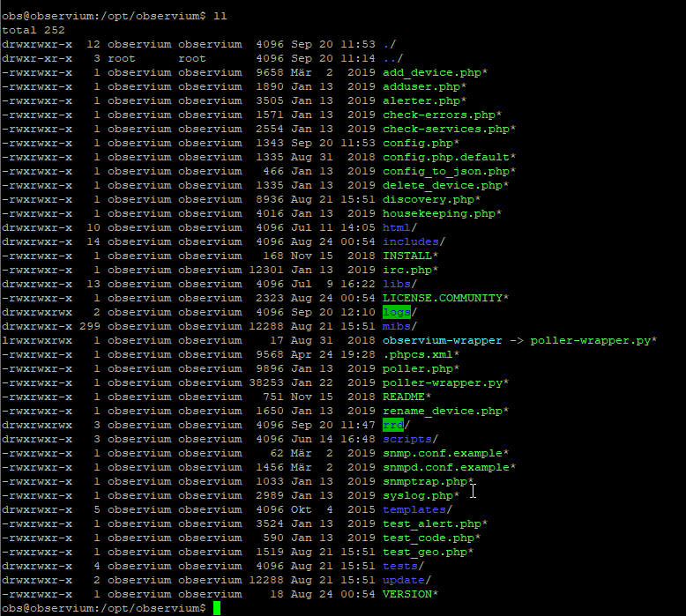This screenshot has width=686, height=616.
Task: Click test_code.php in the listing
Action: coord(429,538)
